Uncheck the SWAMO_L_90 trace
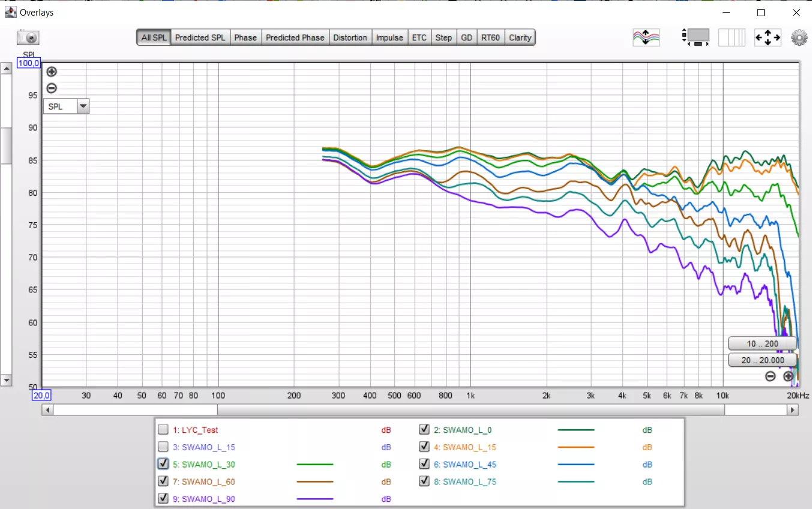The width and height of the screenshot is (812, 509). coord(163,499)
